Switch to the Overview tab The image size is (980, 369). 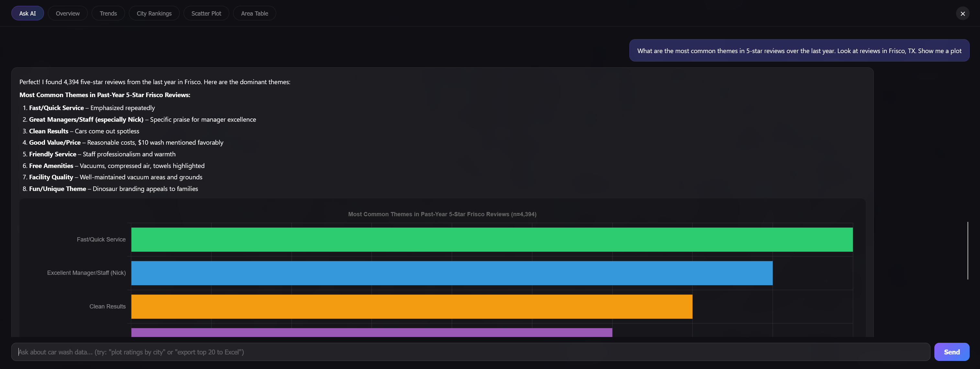click(x=68, y=13)
